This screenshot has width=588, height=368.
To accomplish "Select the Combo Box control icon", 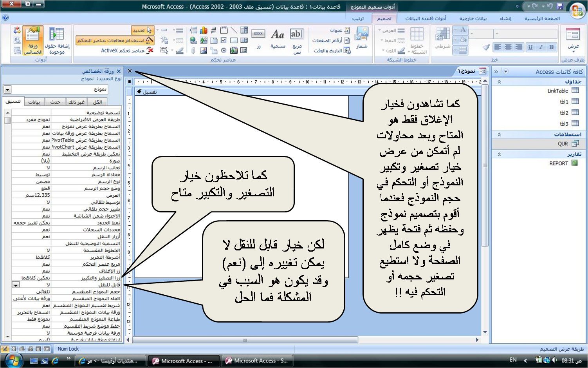I will [244, 30].
